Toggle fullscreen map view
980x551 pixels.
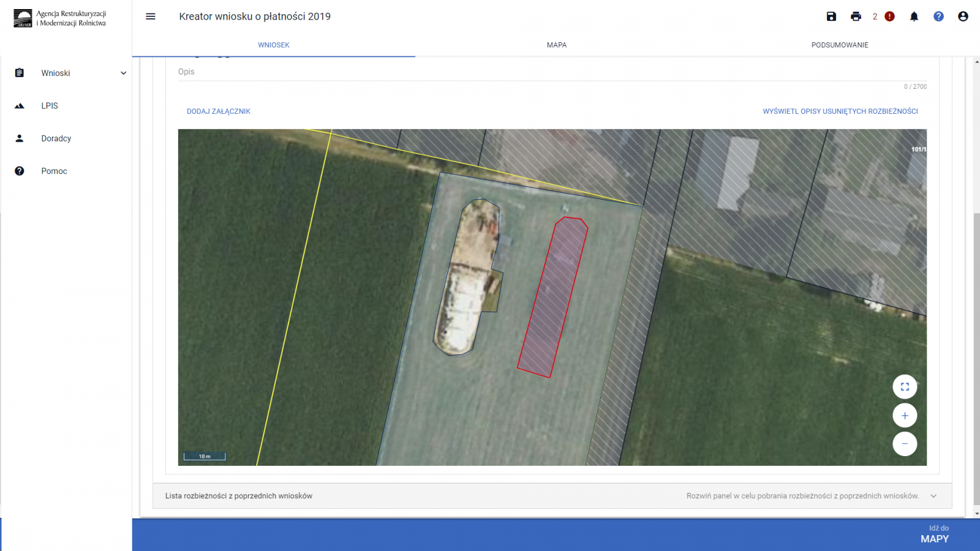(905, 387)
